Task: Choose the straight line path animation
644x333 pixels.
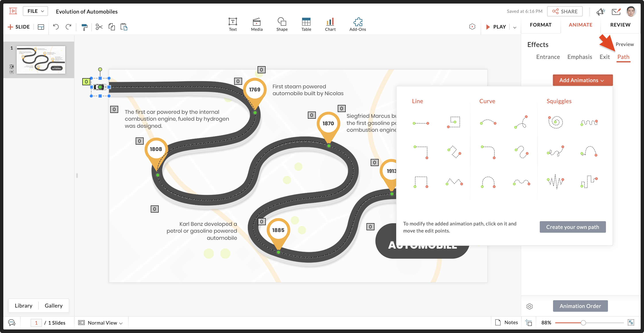Action: (421, 123)
